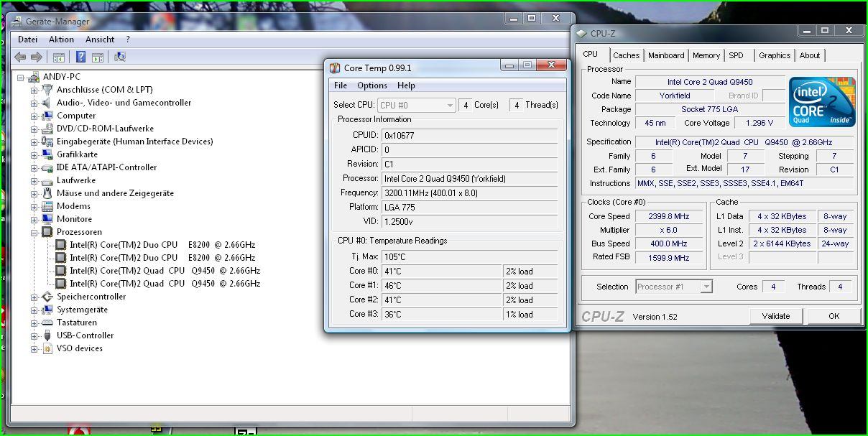Viewport: 868px width, 436px height.
Task: Select the ANDY-PC computer icon
Action: pyautogui.click(x=34, y=77)
